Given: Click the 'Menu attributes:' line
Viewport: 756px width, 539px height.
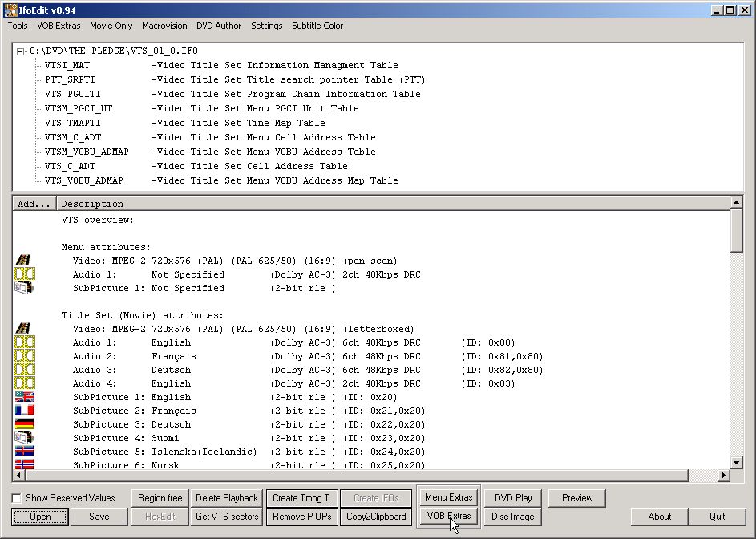Looking at the screenshot, I should [x=106, y=247].
